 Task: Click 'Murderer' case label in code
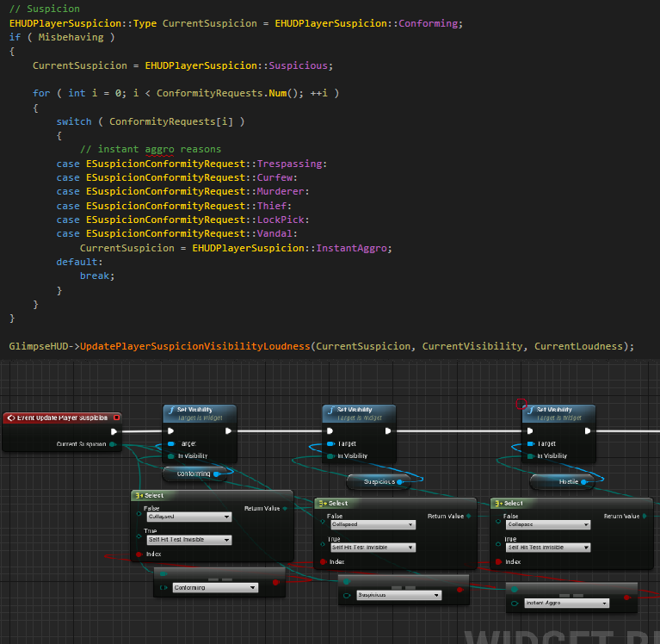click(281, 192)
